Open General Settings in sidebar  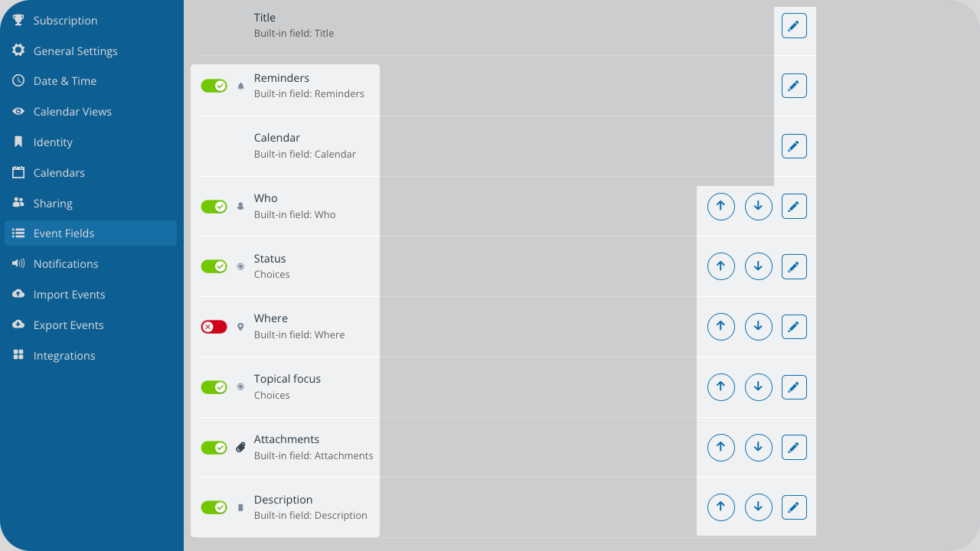pyautogui.click(x=75, y=51)
